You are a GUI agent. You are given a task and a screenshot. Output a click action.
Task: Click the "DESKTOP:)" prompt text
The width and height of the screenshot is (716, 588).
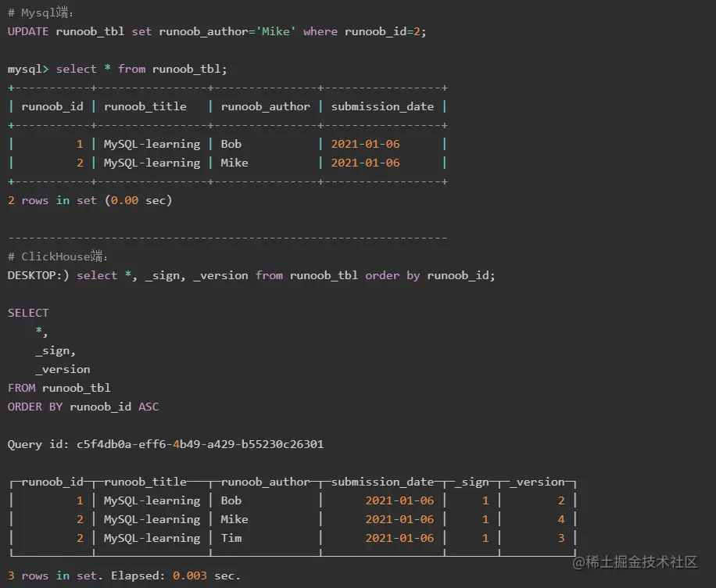pyautogui.click(x=38, y=275)
